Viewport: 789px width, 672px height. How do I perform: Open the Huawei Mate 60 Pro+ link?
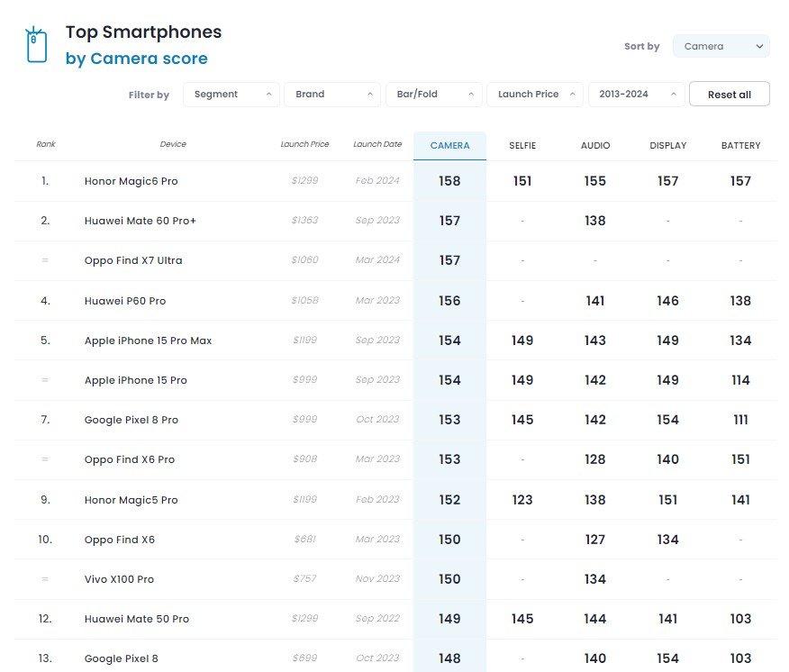click(x=140, y=221)
